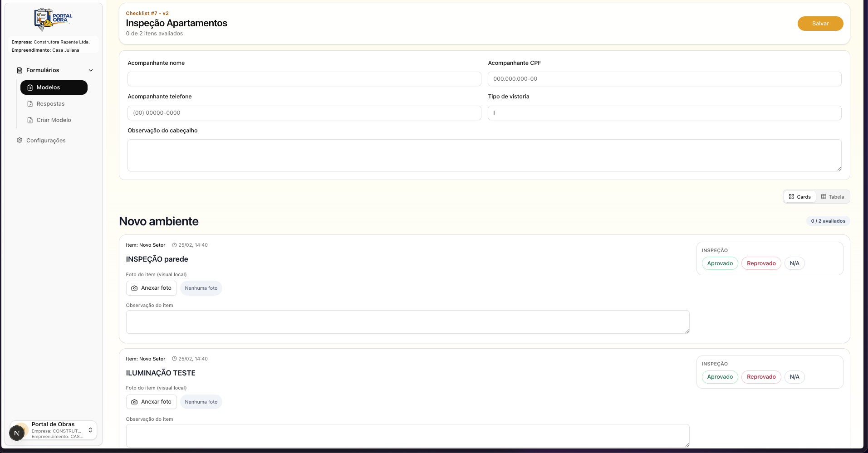
Task: Open the Portal de Obras account switcher
Action: (x=54, y=430)
